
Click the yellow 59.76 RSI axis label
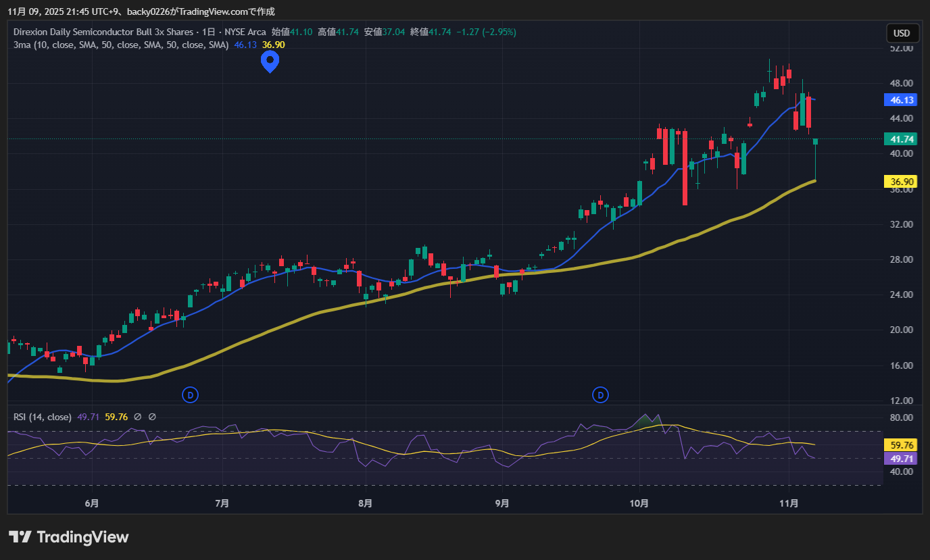(x=902, y=445)
